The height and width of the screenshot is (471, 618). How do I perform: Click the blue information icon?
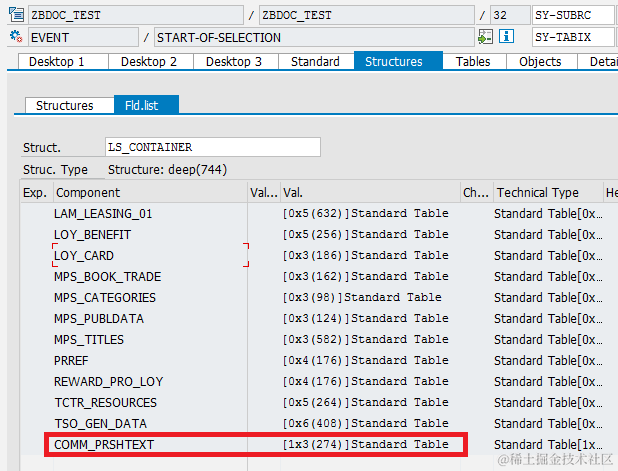(506, 37)
